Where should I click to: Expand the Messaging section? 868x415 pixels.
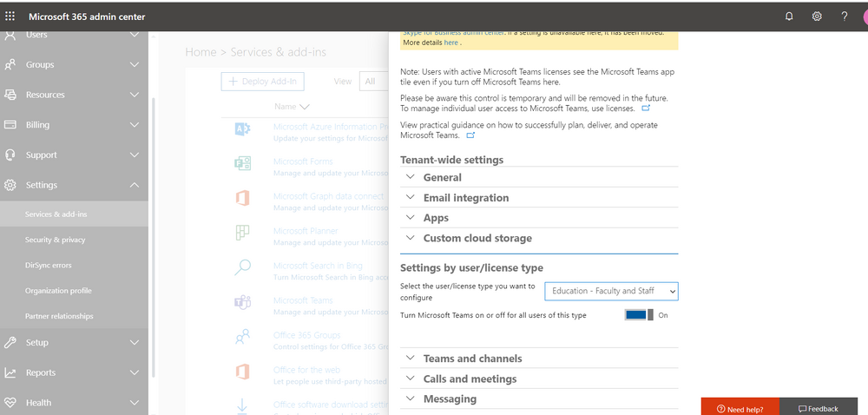click(539, 399)
